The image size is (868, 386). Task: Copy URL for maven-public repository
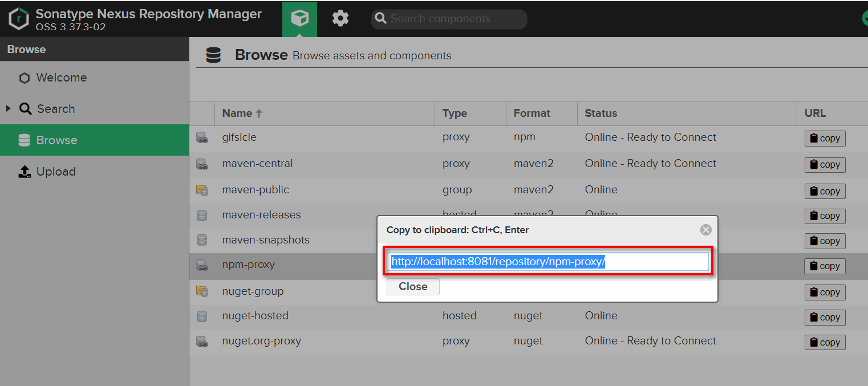tap(825, 191)
